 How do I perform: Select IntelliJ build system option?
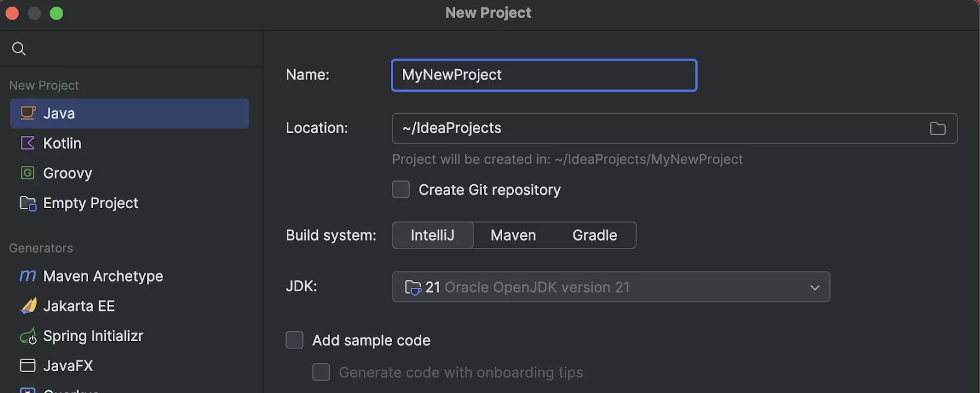pos(432,236)
